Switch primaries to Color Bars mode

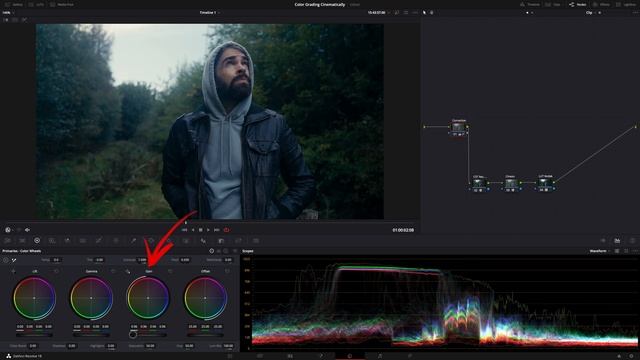[219, 251]
